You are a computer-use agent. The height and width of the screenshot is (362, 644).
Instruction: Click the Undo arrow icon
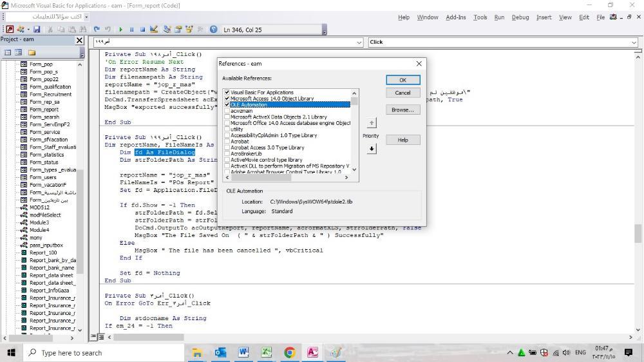(x=97, y=29)
